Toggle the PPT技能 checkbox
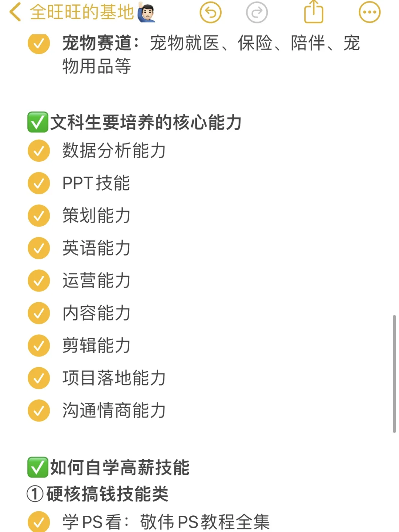Screen dimensions: 399x532 pos(39,183)
